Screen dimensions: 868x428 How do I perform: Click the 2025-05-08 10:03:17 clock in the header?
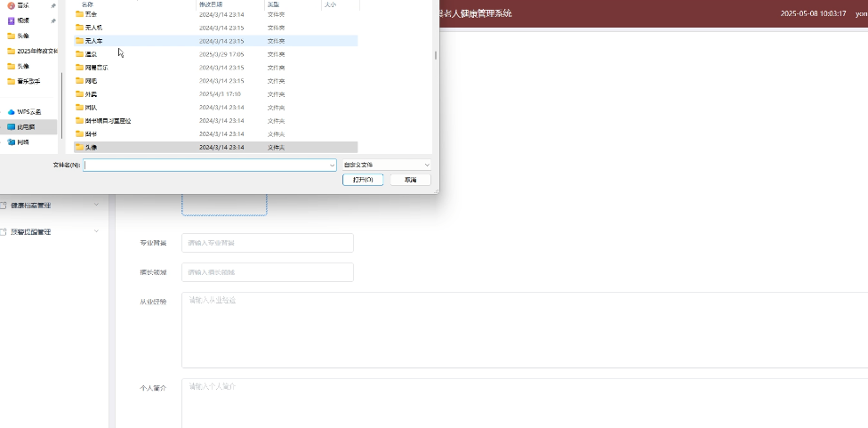813,14
